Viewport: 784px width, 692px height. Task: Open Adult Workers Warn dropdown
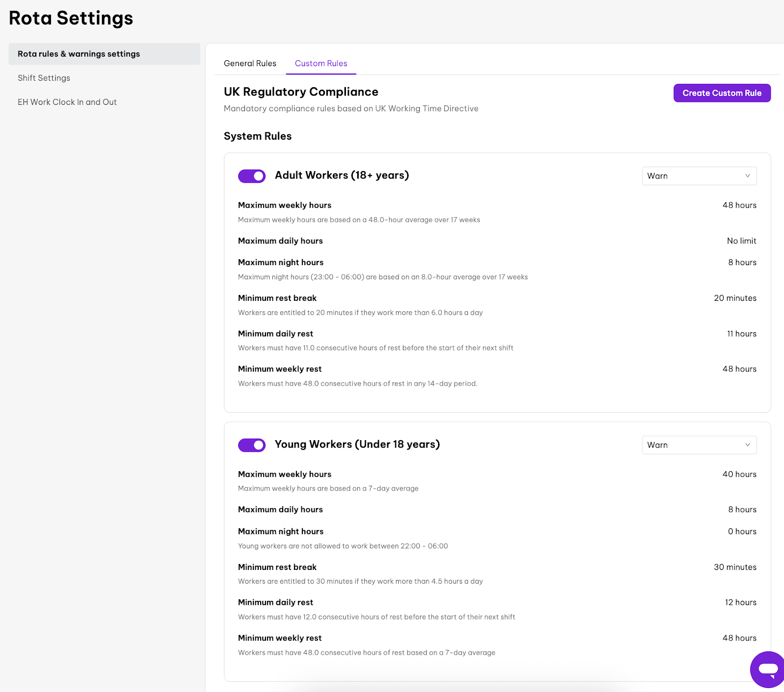pyautogui.click(x=699, y=176)
